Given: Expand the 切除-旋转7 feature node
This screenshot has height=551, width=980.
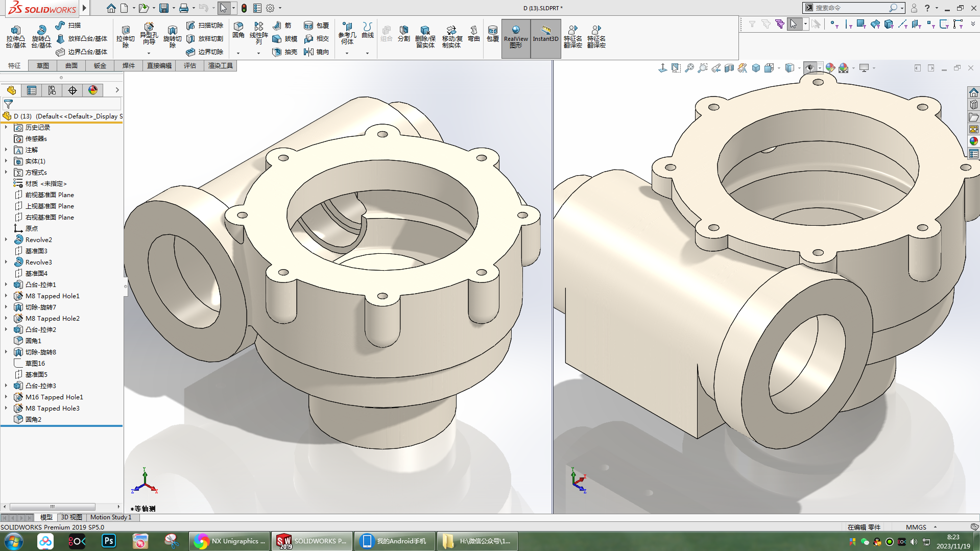Looking at the screenshot, I should coord(6,307).
